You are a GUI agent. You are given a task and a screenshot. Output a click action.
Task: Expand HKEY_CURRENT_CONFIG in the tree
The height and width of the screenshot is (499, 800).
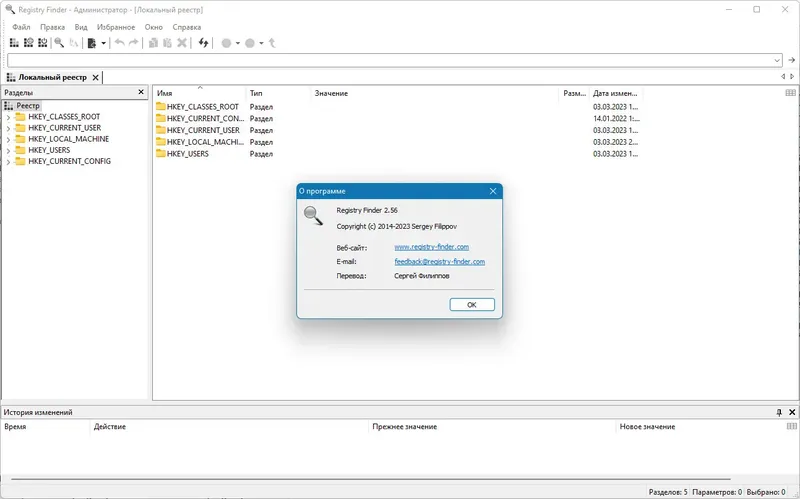click(8, 162)
